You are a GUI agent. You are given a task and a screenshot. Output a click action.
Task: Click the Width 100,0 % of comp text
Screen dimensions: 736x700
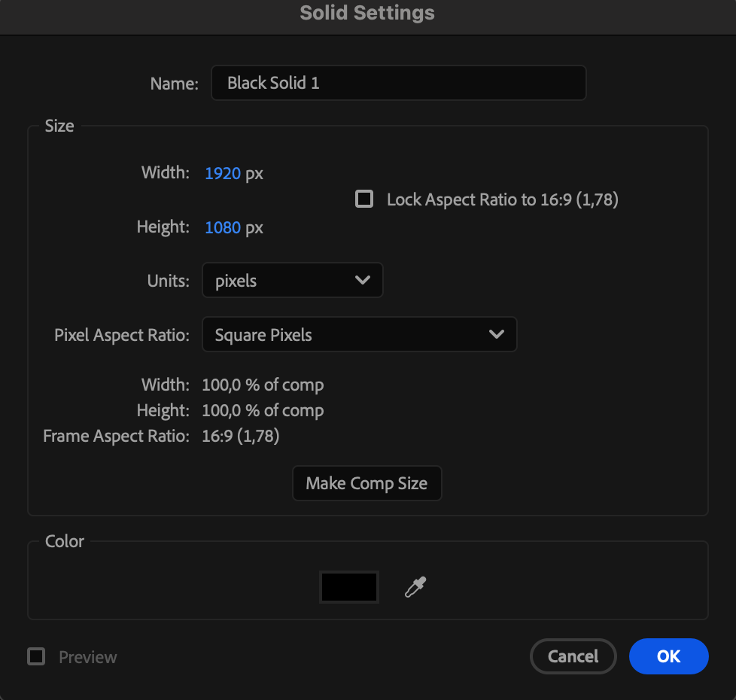click(263, 385)
